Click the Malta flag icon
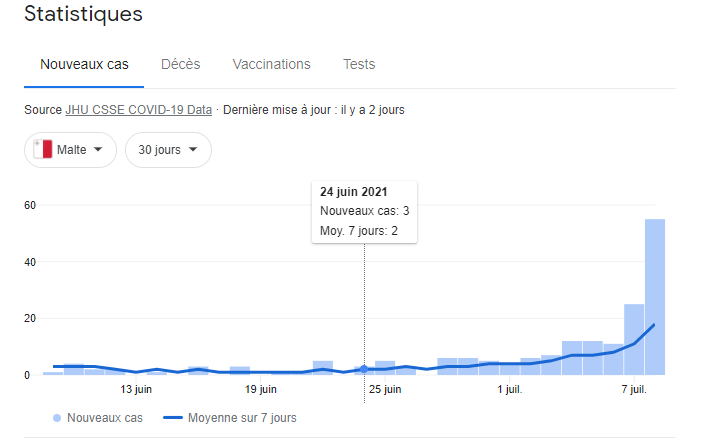The height and width of the screenshot is (443, 707). tap(42, 150)
